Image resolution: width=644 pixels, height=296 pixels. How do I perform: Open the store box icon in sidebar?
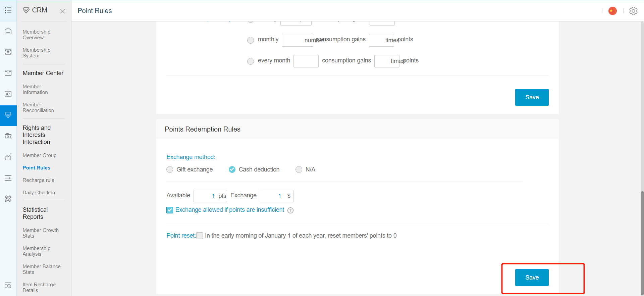tap(8, 73)
